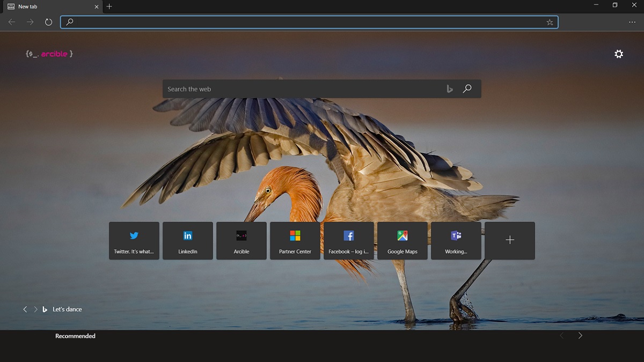Image resolution: width=644 pixels, height=362 pixels.
Task: Show next background image
Action: pos(36,309)
